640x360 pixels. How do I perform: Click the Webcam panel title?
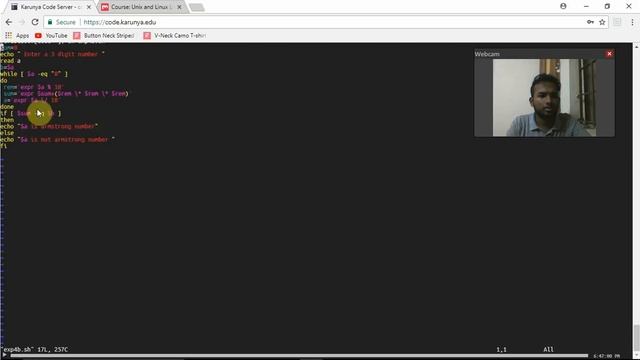487,54
